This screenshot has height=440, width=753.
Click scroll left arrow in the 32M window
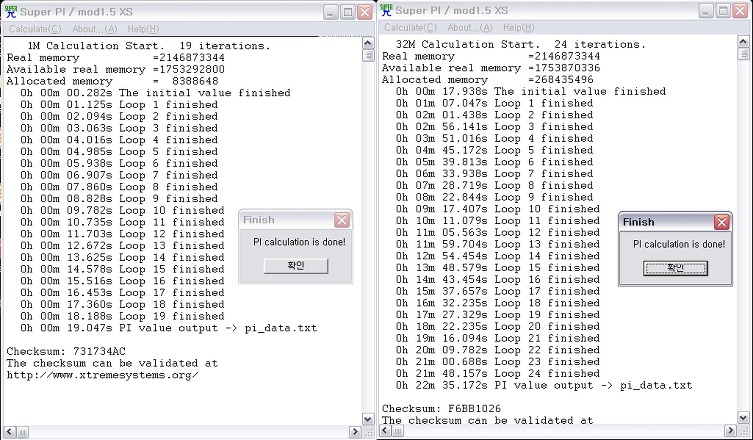[x=385, y=430]
